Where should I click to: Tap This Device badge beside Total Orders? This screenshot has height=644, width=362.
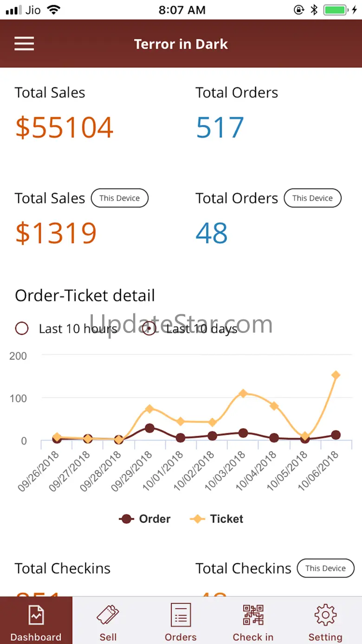[x=312, y=198]
